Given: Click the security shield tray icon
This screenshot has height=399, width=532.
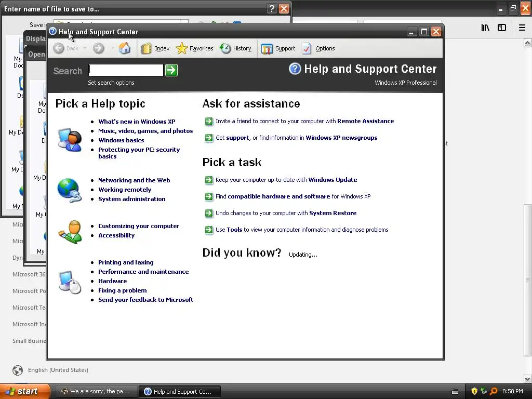Looking at the screenshot, I should point(474,392).
